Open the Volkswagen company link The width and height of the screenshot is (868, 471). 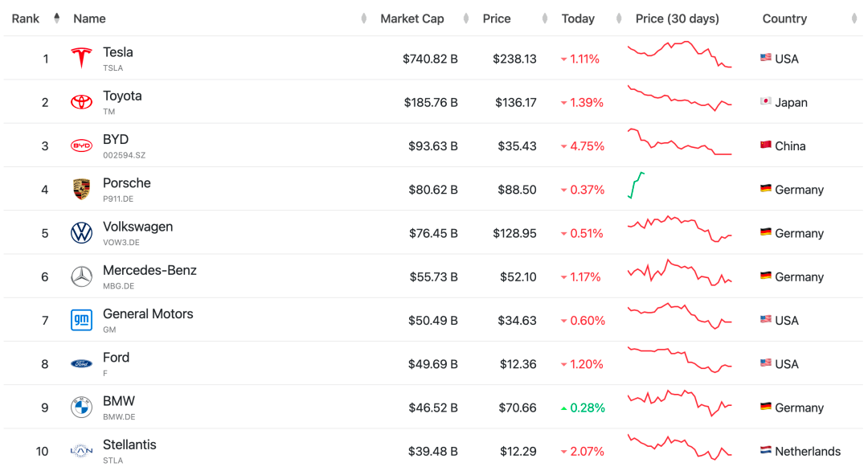[x=137, y=227]
